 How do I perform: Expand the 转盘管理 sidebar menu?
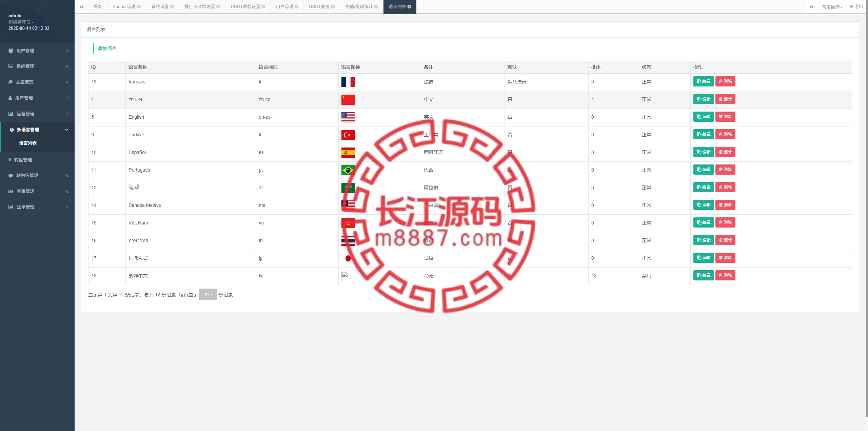[37, 160]
